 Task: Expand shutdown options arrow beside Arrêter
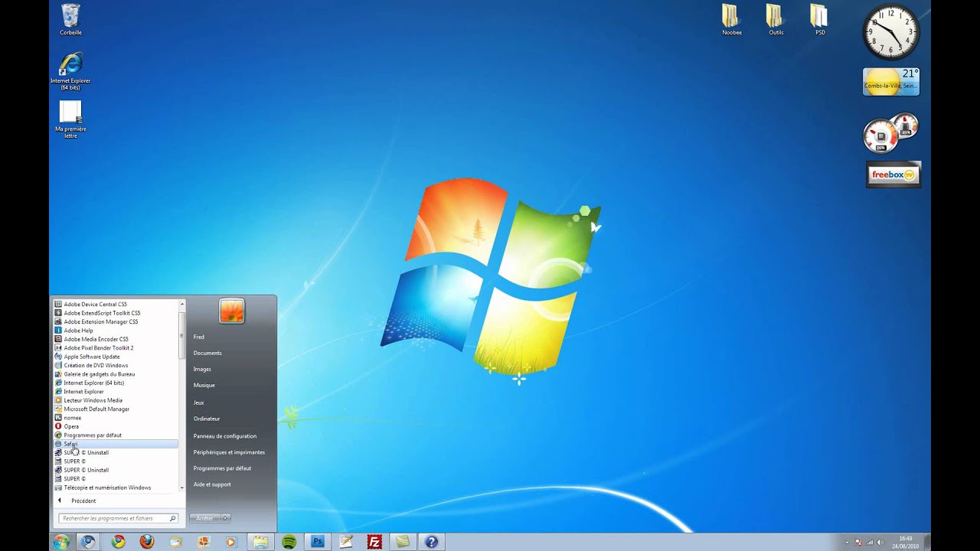point(225,518)
